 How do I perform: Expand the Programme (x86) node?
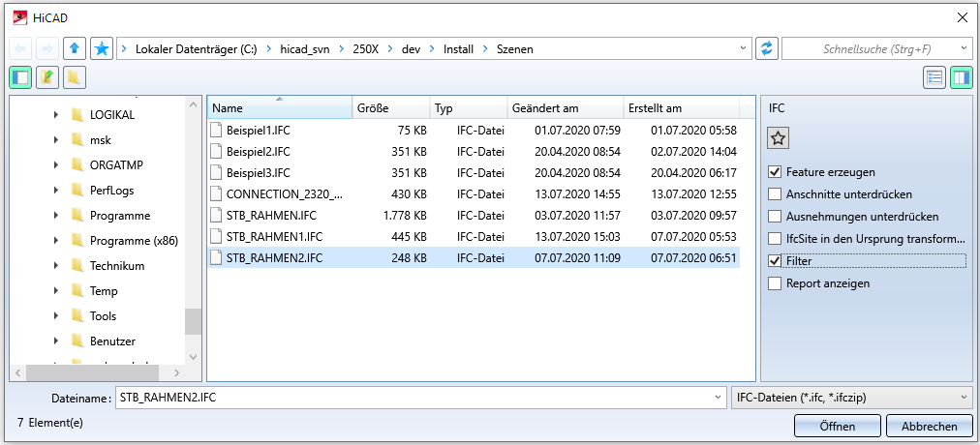point(56,240)
